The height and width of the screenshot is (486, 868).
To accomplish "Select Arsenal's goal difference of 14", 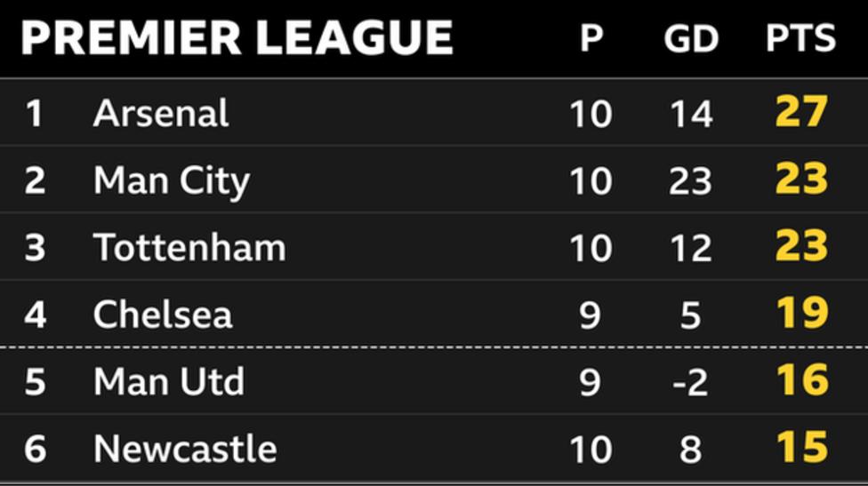I will tap(690, 114).
